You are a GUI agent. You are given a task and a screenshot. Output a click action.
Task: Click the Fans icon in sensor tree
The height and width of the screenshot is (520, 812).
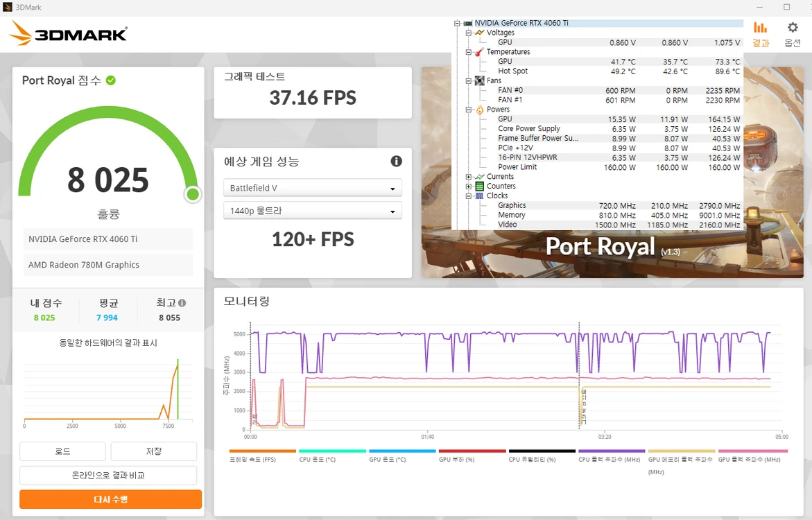[480, 81]
